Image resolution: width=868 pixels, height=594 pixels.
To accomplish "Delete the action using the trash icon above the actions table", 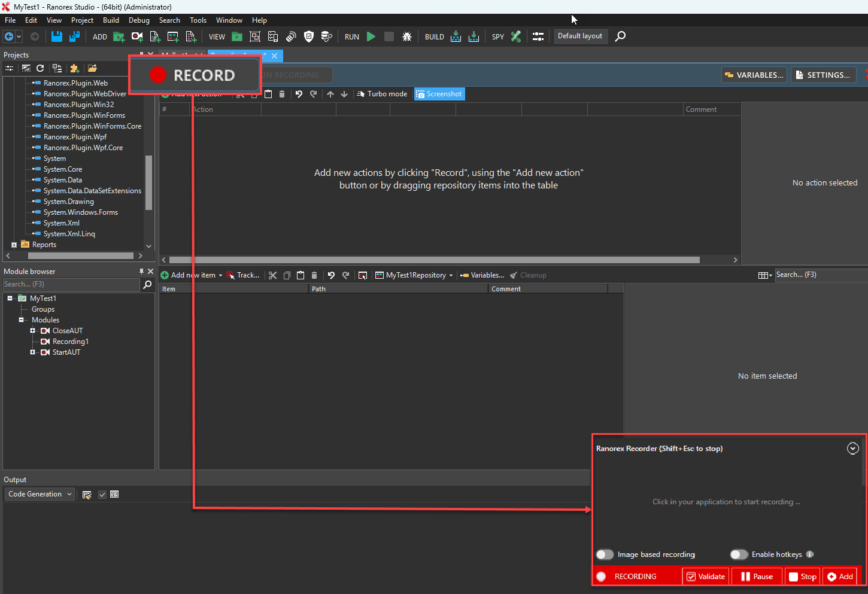I will pos(282,94).
